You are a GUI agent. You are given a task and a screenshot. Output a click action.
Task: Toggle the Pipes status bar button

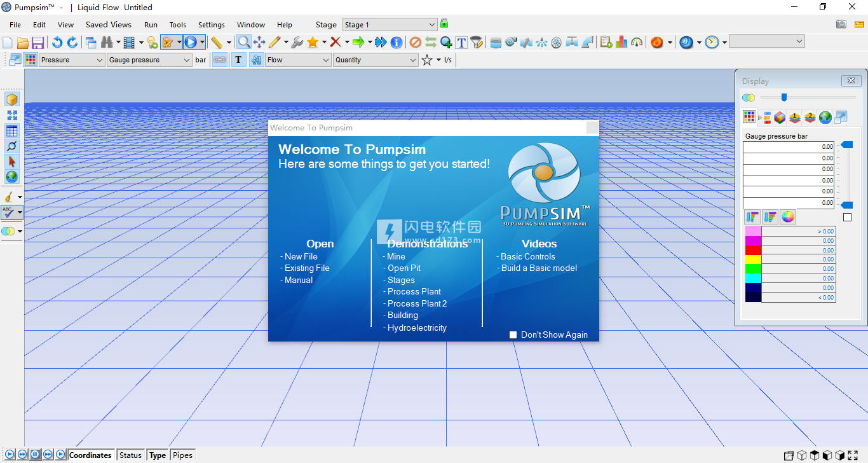click(x=182, y=455)
